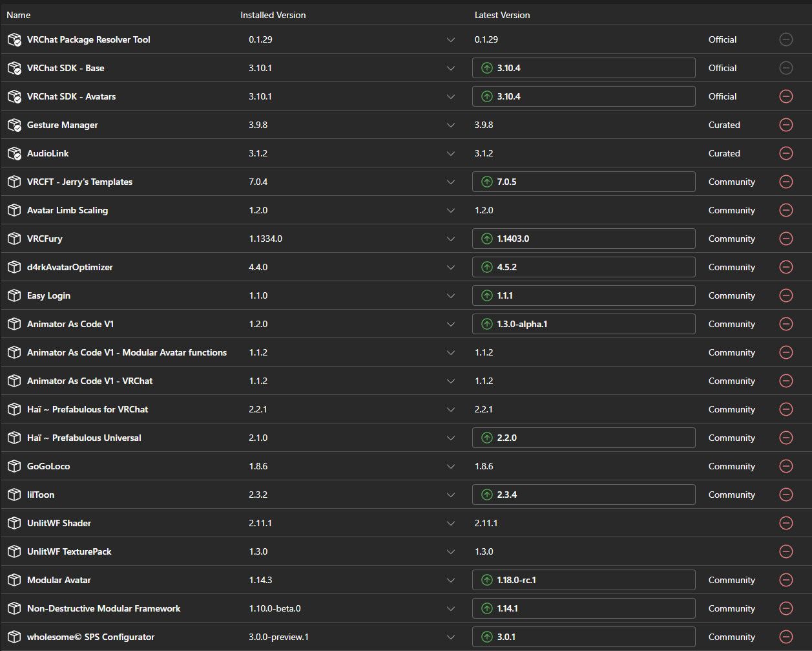Open installed version dropdown for VRChat SDK - Base
Image resolution: width=812 pixels, height=651 pixels.
tap(451, 69)
